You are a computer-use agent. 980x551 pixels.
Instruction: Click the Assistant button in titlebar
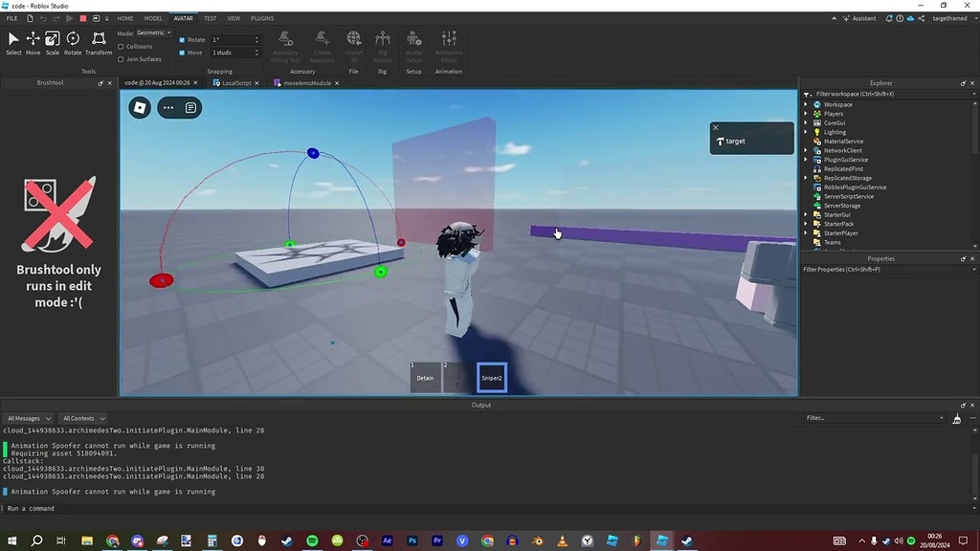(860, 17)
